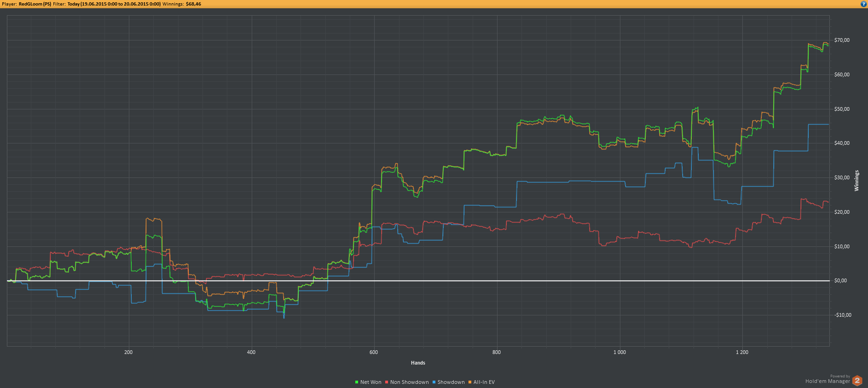This screenshot has width=868, height=388.
Task: Click the Hold'em Manager 2 logo icon
Action: coord(857,380)
